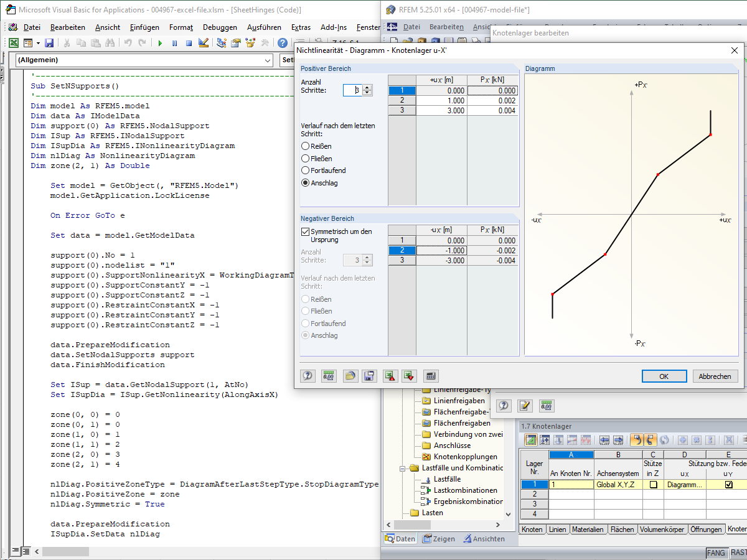Select 'Fortlaufend' option in Positiver Bereich
Image resolution: width=747 pixels, height=560 pixels.
305,170
